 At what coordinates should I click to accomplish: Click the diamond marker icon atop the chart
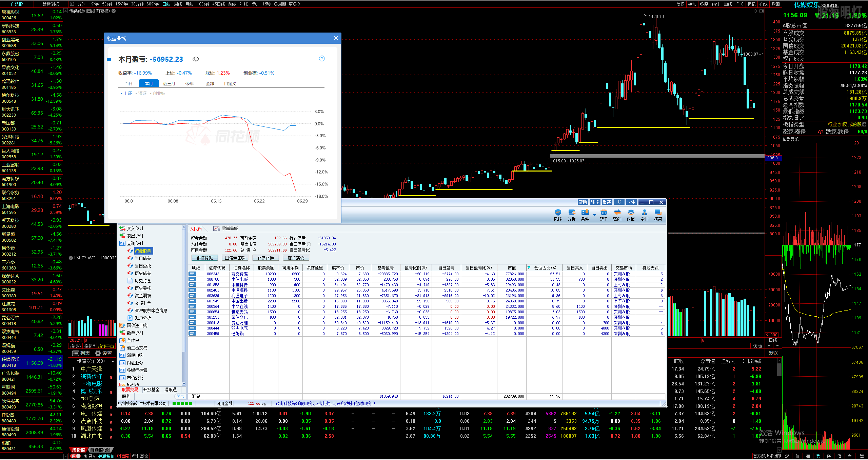click(x=755, y=11)
